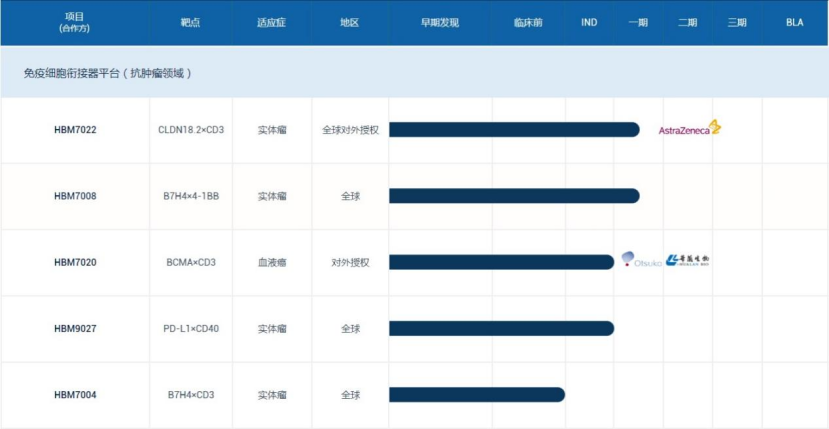Select the HBM7020 project name

click(75, 262)
